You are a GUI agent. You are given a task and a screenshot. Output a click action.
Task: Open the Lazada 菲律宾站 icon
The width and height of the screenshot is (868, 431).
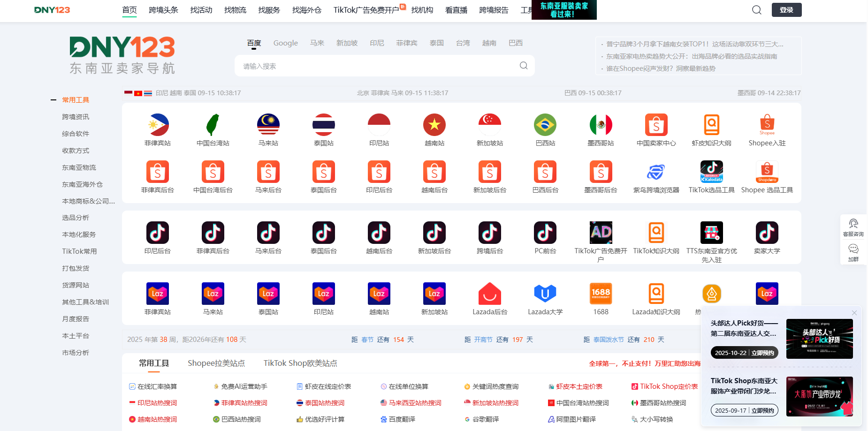[x=158, y=294]
